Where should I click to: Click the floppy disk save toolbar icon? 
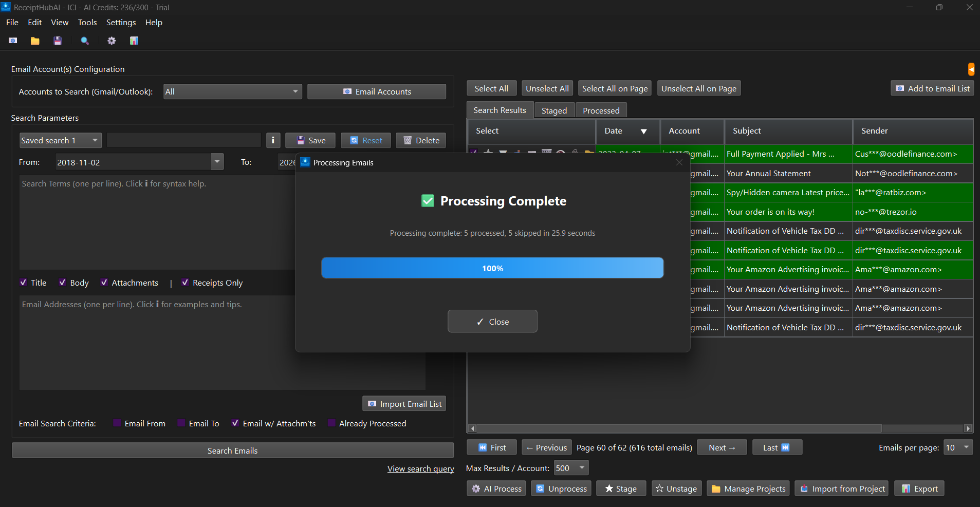58,41
